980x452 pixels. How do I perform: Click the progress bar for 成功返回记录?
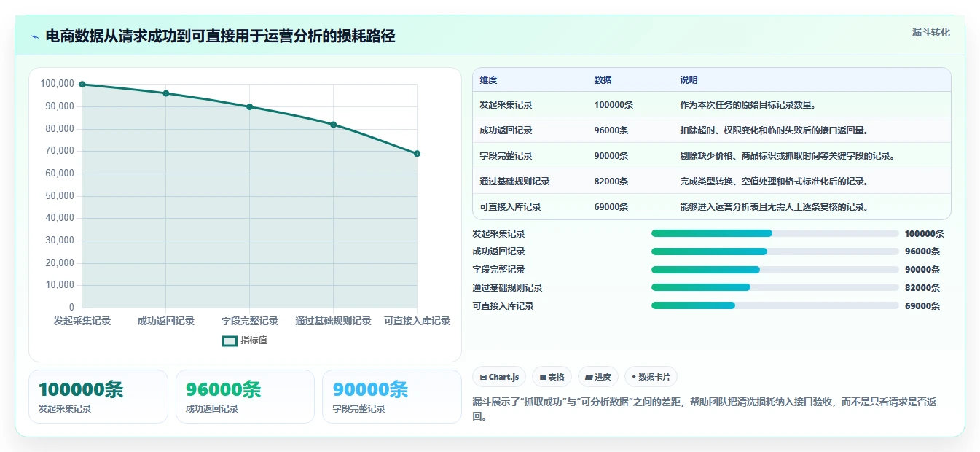(x=775, y=252)
